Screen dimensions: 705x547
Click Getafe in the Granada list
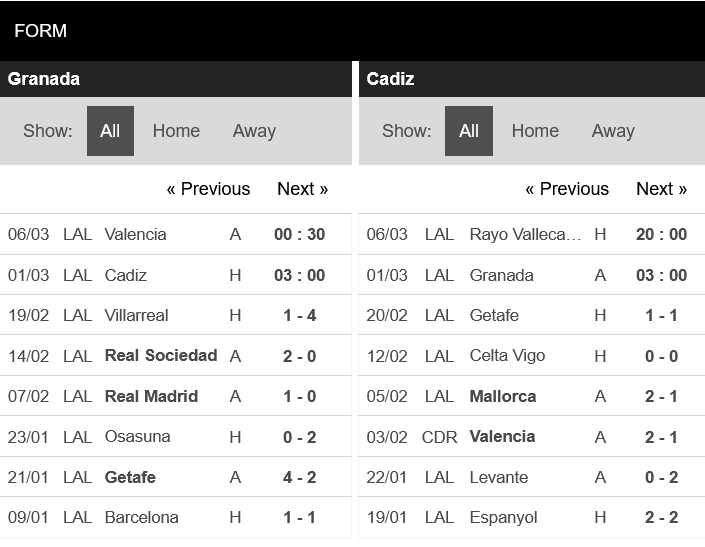coord(130,477)
